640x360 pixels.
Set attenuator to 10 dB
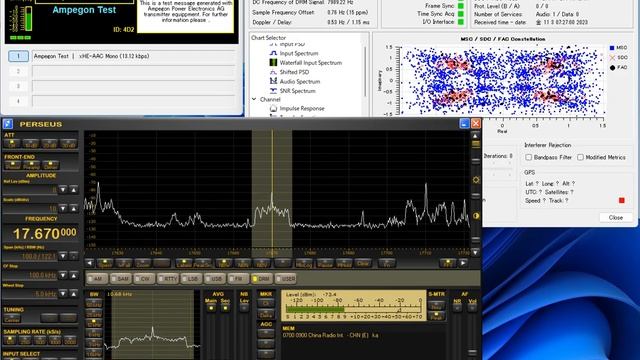(31, 144)
